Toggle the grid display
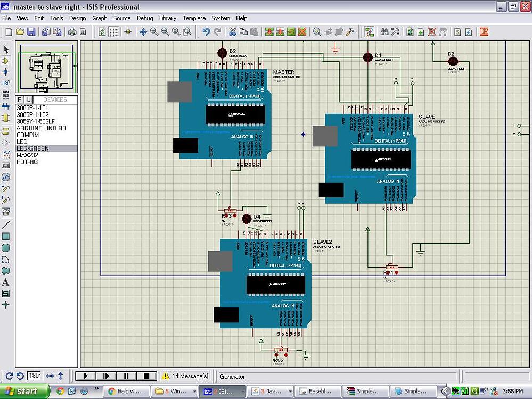This screenshot has width=532, height=399. (x=114, y=32)
